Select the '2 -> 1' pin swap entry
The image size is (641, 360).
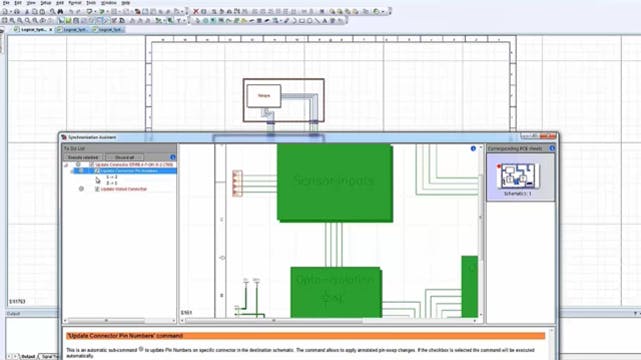pos(112,183)
